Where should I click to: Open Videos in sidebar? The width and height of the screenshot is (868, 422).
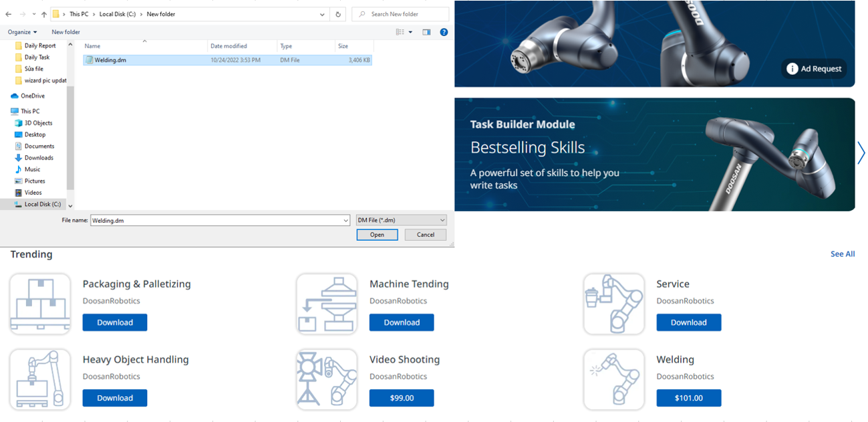pyautogui.click(x=33, y=193)
